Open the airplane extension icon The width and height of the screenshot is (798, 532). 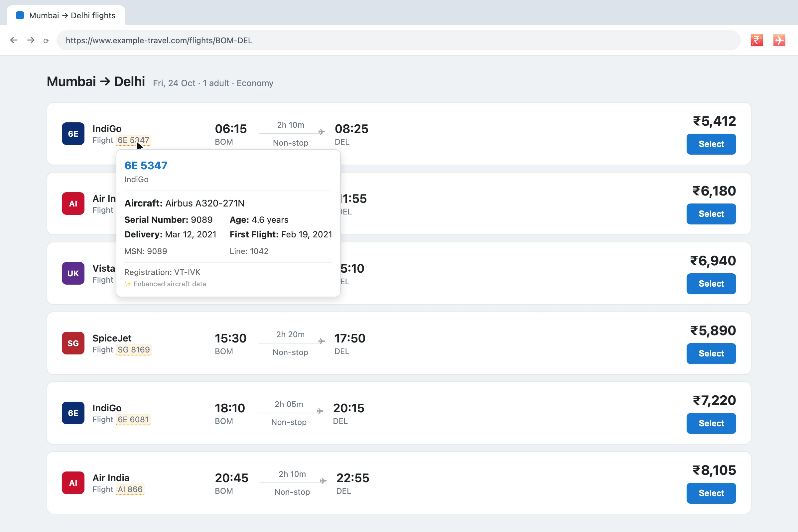pyautogui.click(x=779, y=40)
